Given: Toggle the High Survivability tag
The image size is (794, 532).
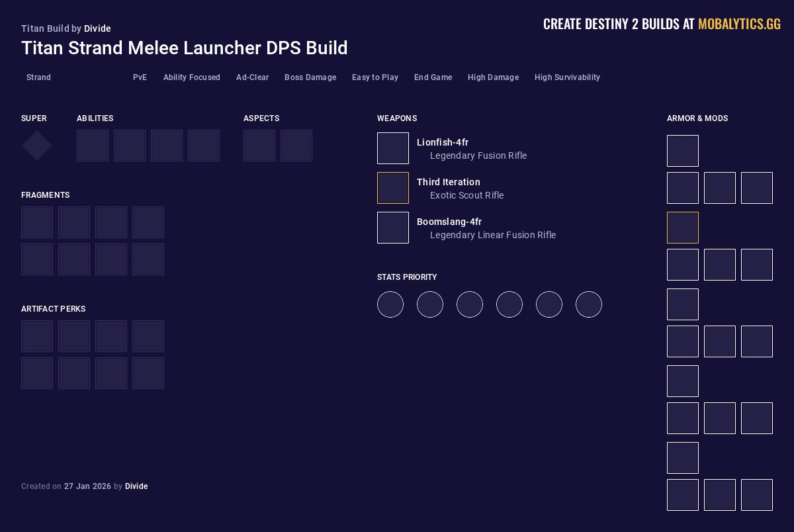Looking at the screenshot, I should click(567, 77).
